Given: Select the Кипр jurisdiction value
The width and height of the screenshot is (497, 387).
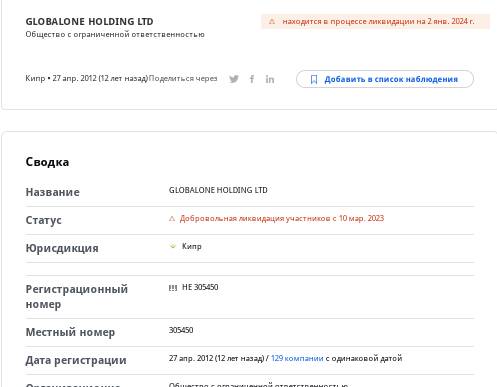Looking at the screenshot, I should (192, 246).
